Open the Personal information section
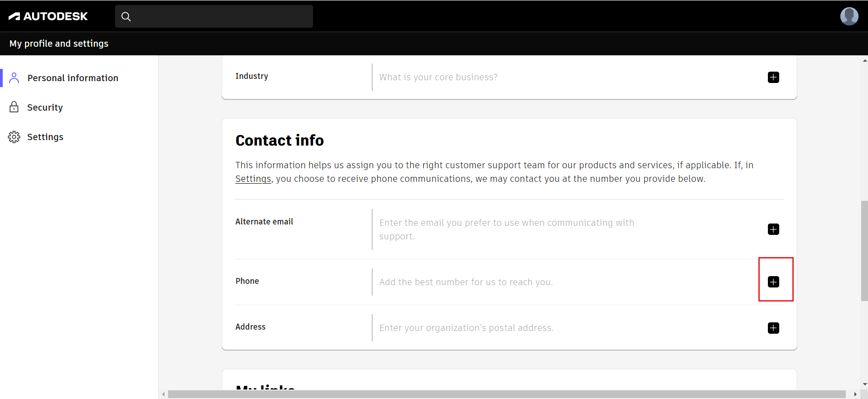 (x=72, y=78)
